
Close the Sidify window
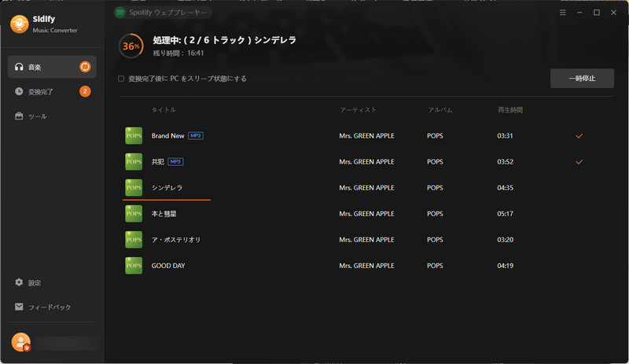(x=613, y=13)
